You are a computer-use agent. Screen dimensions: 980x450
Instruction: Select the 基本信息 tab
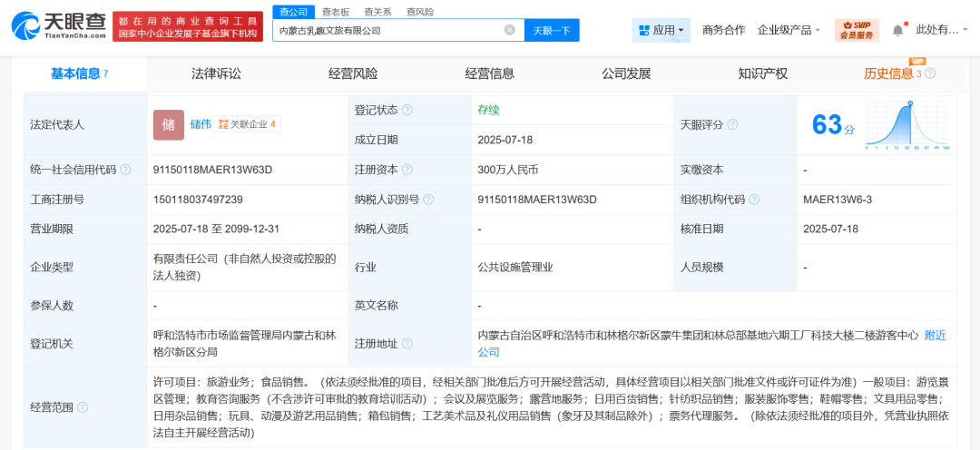pos(79,73)
